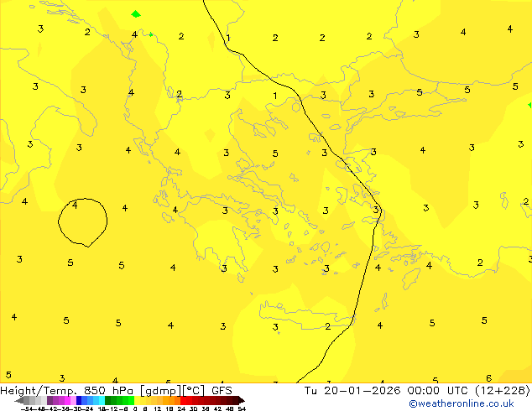Click the temperature value 6 at bottom right
This screenshot has width=532, height=411.
[488, 378]
